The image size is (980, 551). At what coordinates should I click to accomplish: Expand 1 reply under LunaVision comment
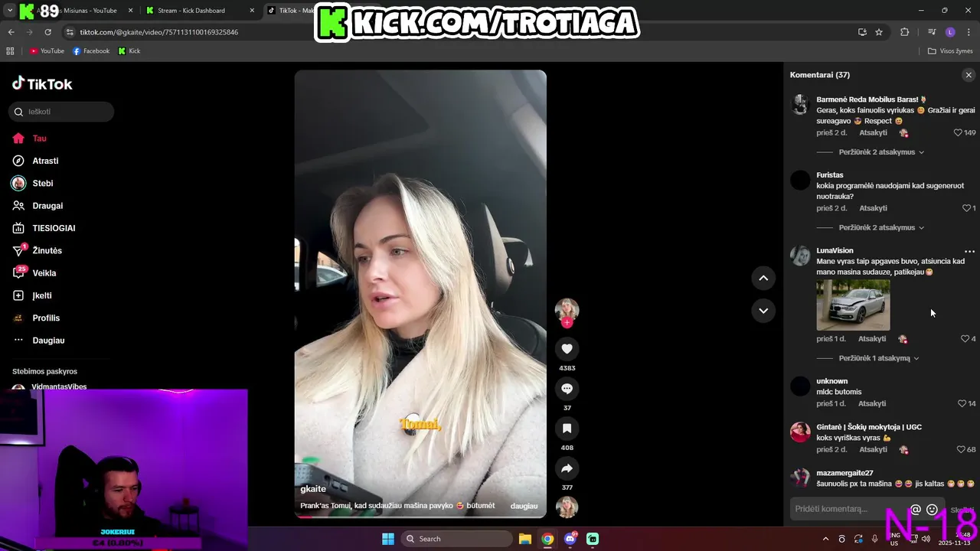879,358
